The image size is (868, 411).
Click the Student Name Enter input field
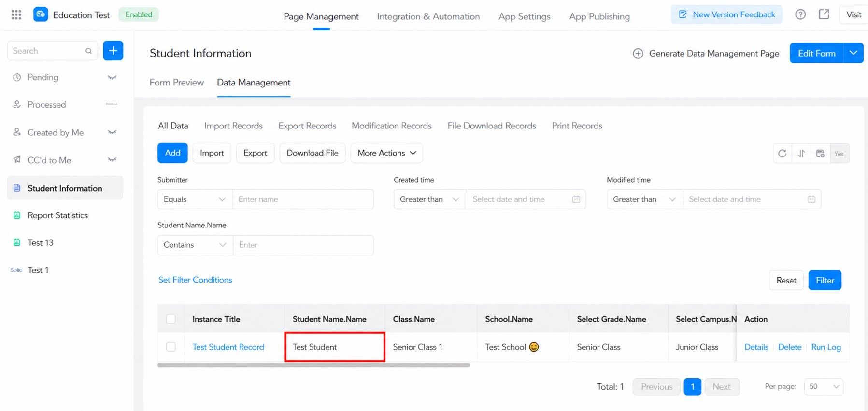point(303,245)
